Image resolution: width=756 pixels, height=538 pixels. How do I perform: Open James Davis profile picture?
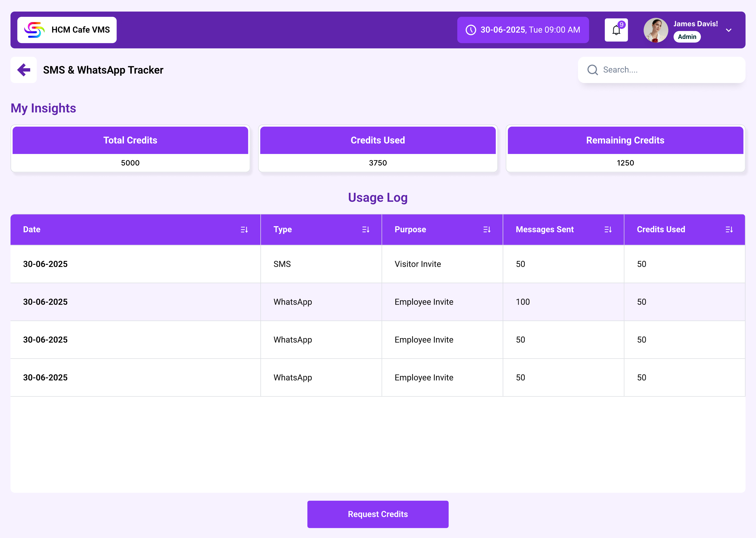point(656,30)
